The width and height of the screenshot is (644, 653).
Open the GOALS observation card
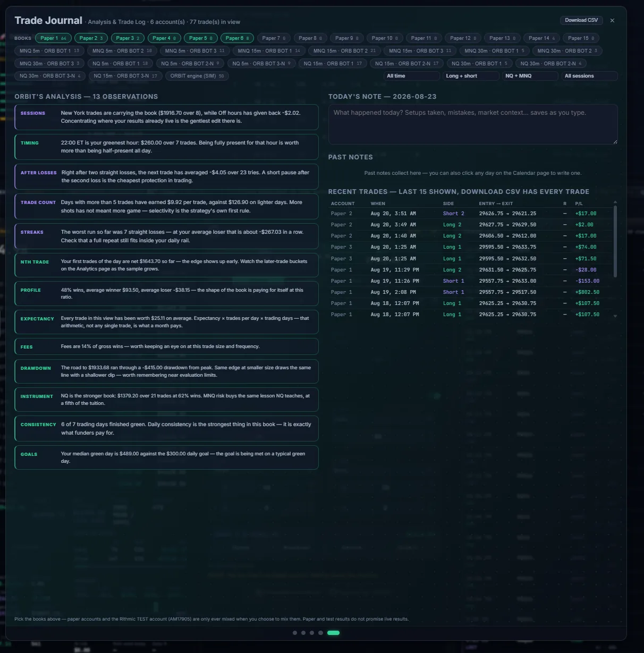click(166, 457)
